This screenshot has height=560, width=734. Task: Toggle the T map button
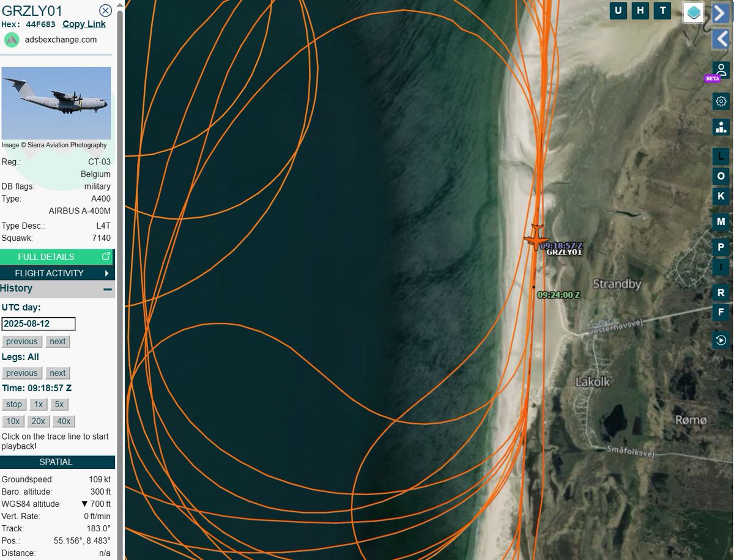tap(662, 10)
